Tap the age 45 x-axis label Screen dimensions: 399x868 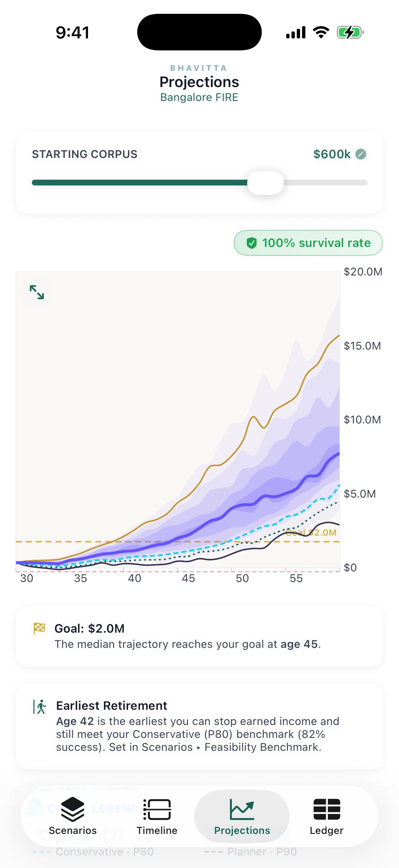(188, 579)
